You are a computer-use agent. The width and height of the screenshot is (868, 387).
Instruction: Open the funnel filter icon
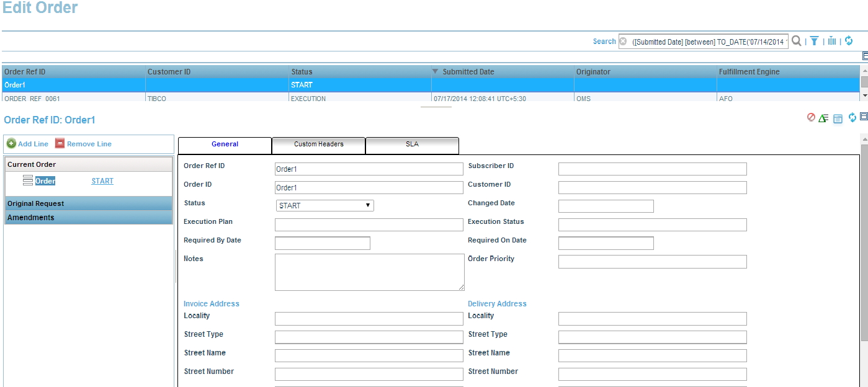point(814,41)
